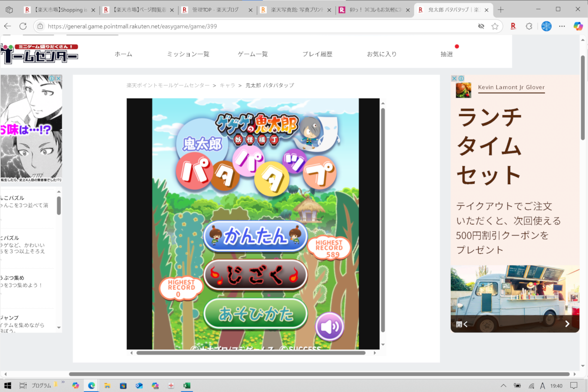Advance the food truck ad with right chevron

tap(567, 324)
